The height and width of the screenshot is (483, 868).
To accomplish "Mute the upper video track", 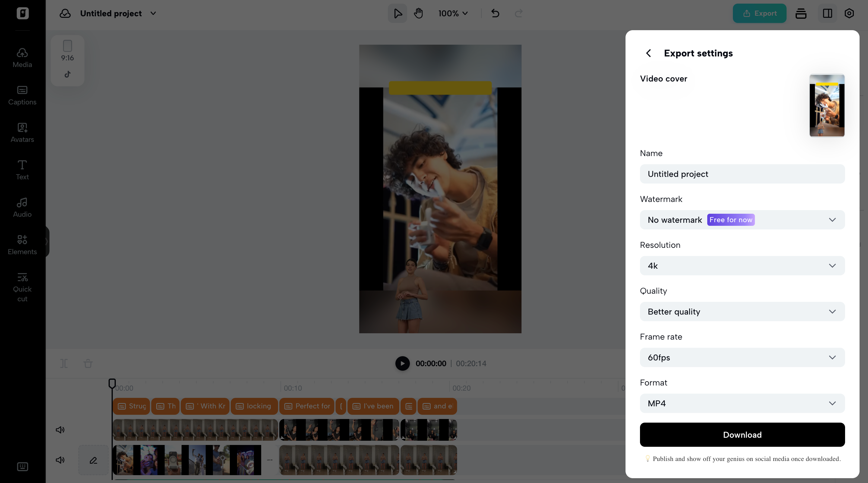I will 60,430.
